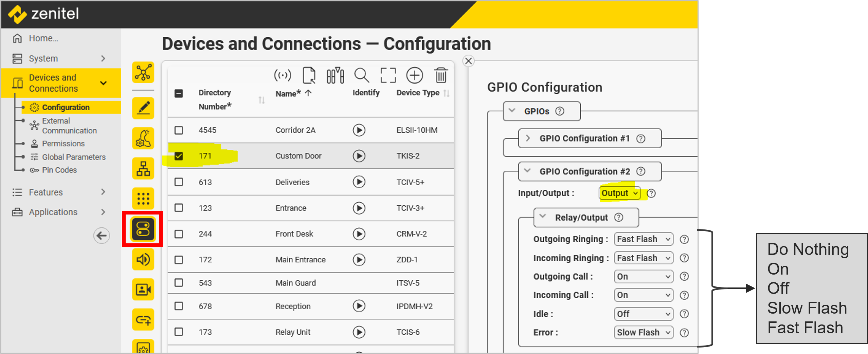Check the box for directory 543

[179, 283]
